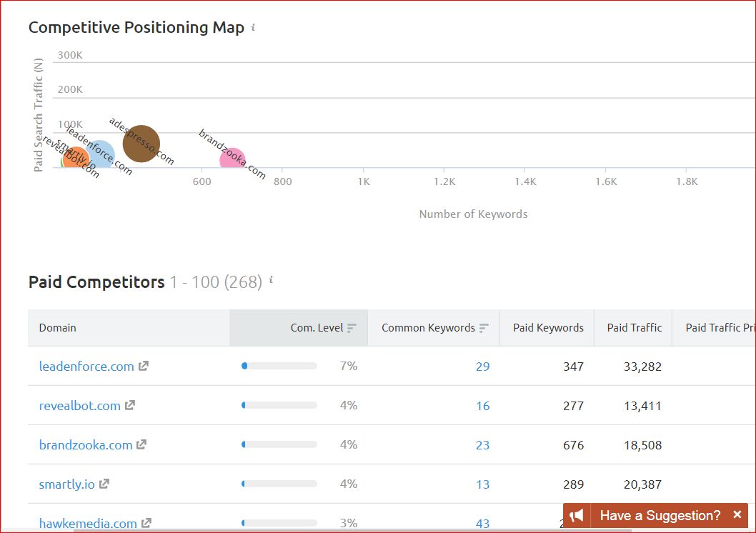
Task: Click 300K gridline label on chart
Action: click(x=70, y=55)
